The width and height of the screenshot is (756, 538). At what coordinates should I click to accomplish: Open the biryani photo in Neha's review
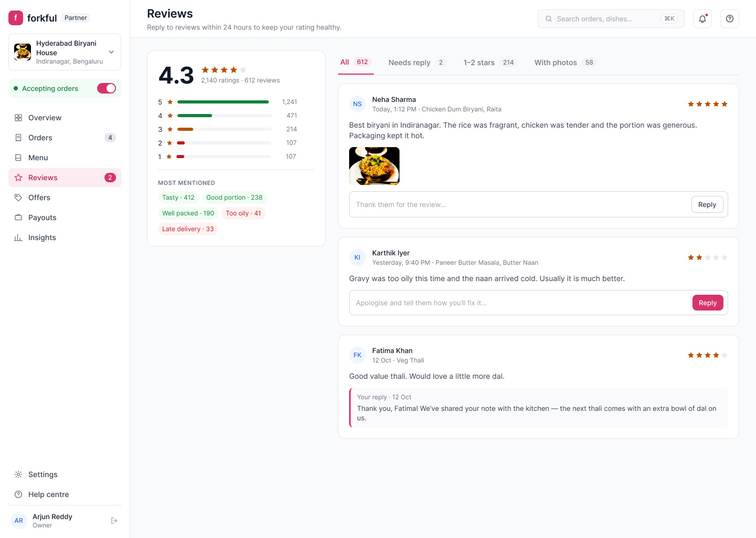(x=374, y=166)
